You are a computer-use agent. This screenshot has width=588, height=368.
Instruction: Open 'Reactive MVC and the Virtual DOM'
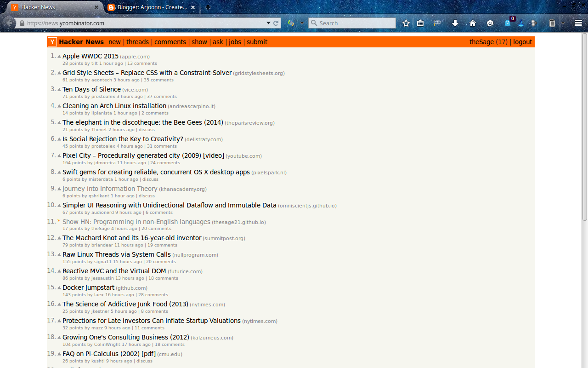[x=114, y=271]
